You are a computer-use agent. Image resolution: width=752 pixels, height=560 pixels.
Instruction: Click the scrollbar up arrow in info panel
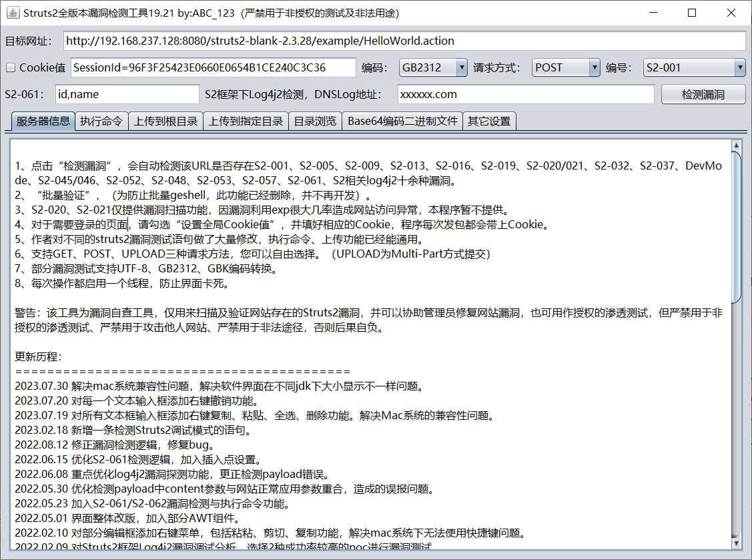click(x=736, y=145)
